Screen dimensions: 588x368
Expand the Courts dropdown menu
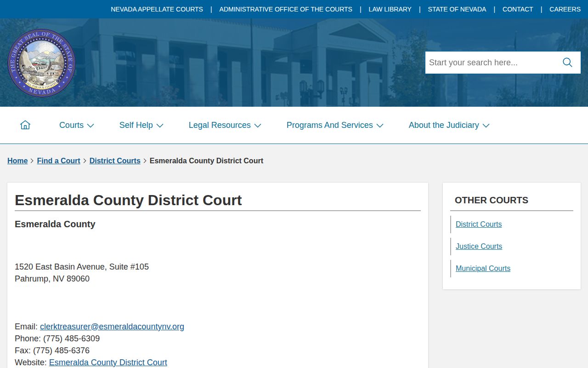(77, 125)
